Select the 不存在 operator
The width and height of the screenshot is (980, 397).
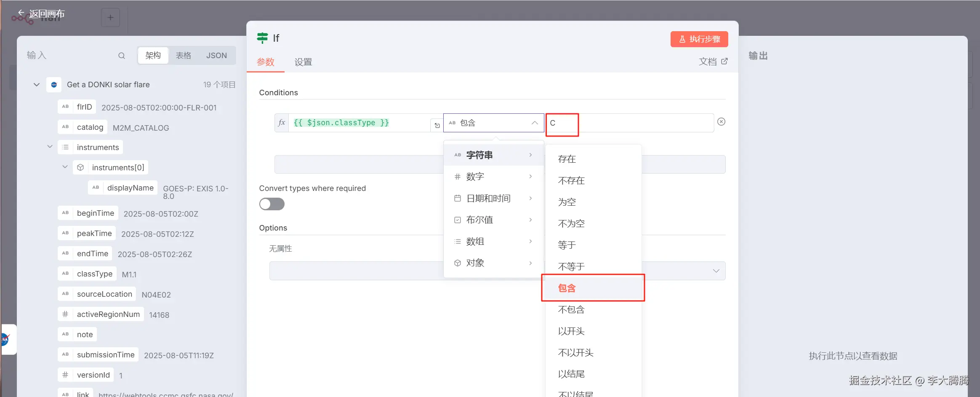pos(593,180)
